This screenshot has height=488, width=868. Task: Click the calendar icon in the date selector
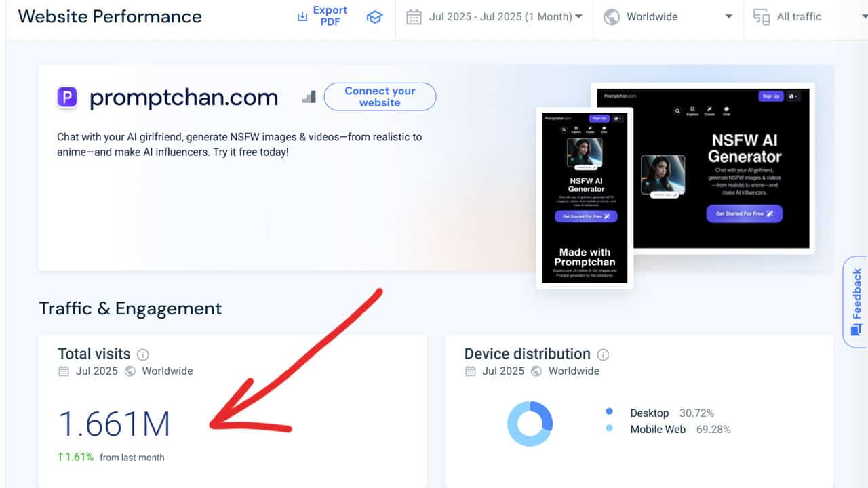click(x=414, y=17)
